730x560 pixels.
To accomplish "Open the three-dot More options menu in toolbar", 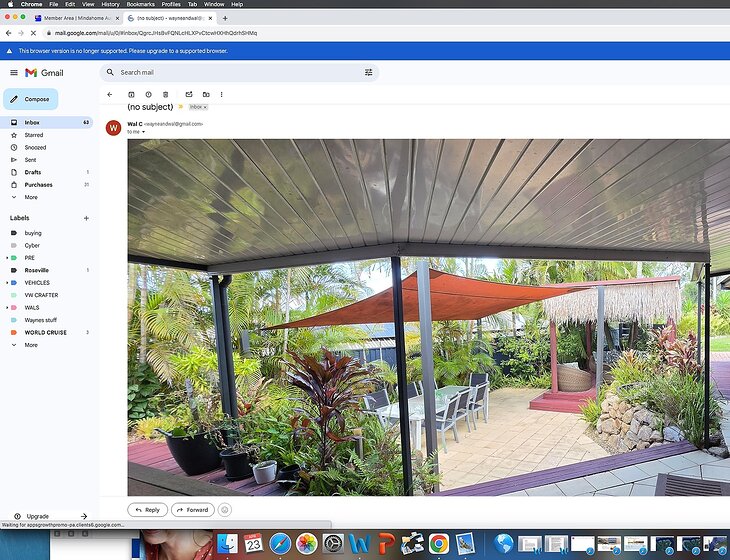I will point(221,94).
